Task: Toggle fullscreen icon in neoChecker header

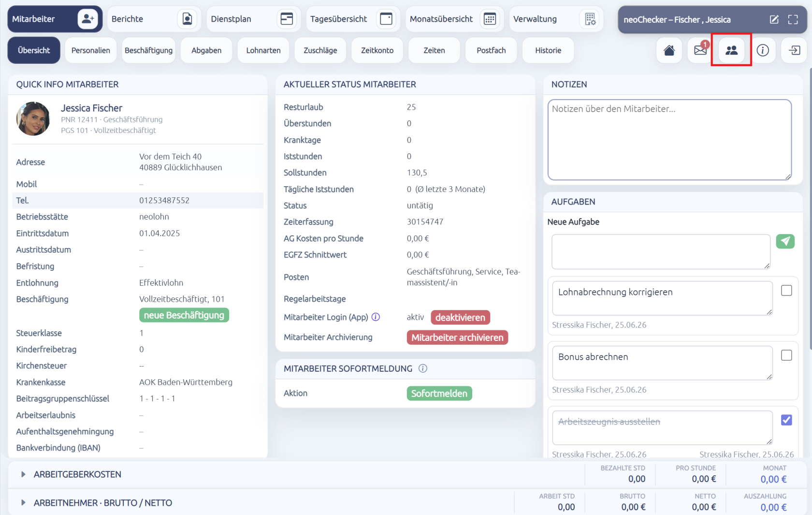Action: pos(793,19)
